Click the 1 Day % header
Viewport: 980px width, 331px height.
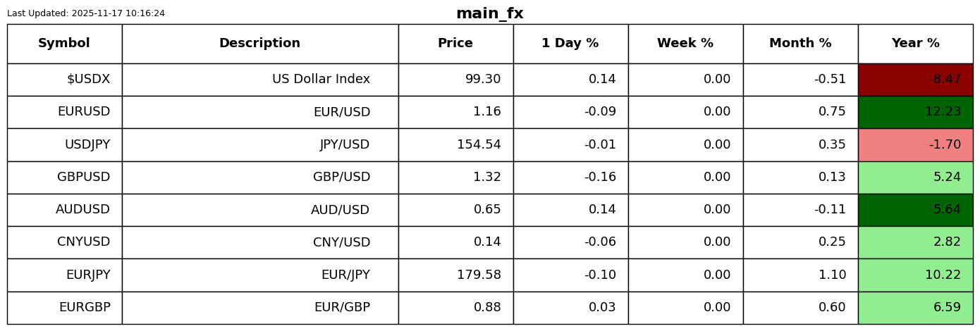(x=570, y=44)
